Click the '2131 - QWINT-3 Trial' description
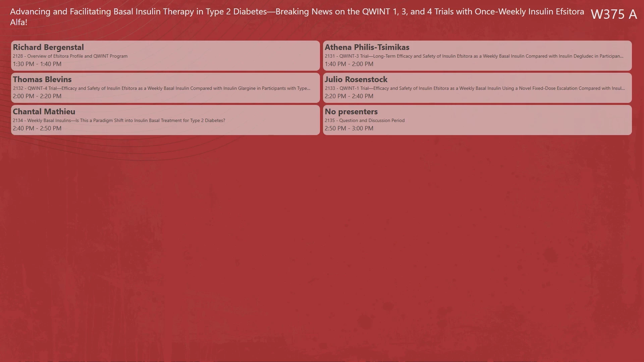The height and width of the screenshot is (362, 644). [x=474, y=56]
